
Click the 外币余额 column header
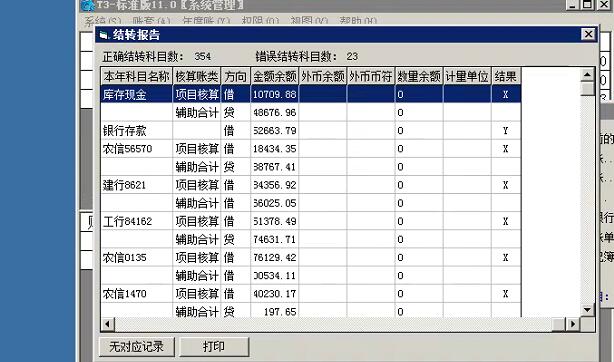(323, 76)
